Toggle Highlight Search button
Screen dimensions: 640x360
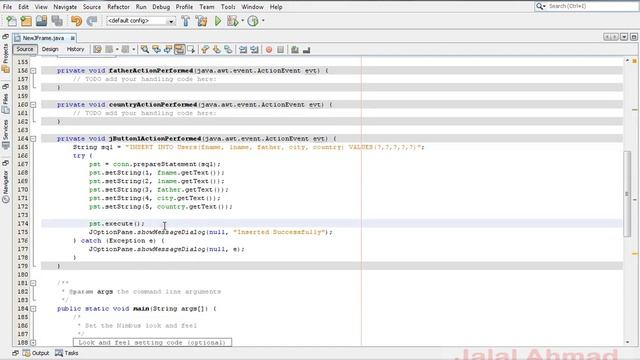pos(179,49)
